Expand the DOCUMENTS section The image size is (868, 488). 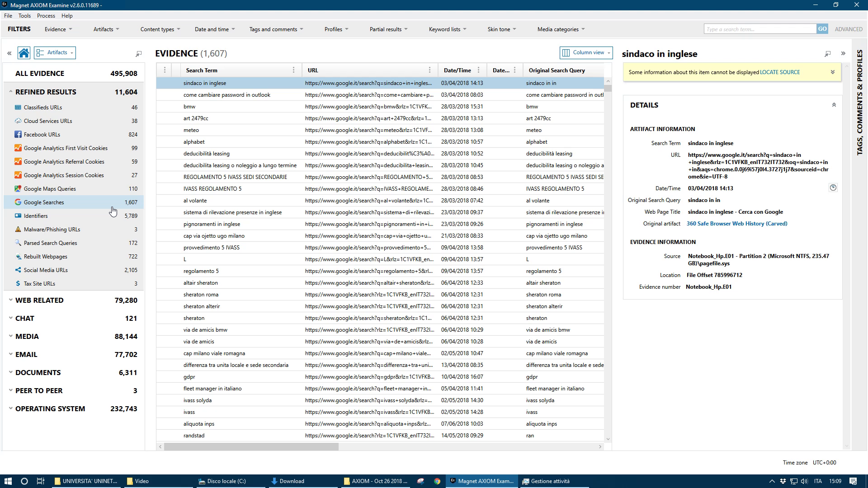(10, 372)
